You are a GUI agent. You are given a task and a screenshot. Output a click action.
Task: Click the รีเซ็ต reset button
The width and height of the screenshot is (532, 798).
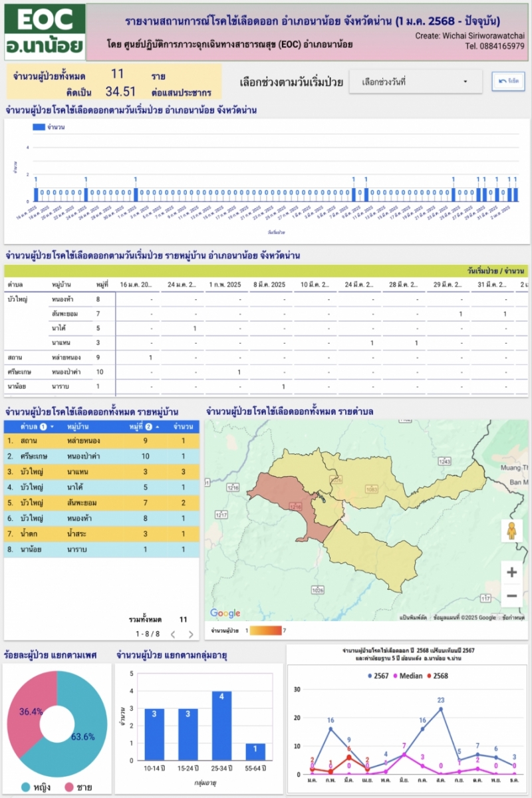pyautogui.click(x=508, y=81)
